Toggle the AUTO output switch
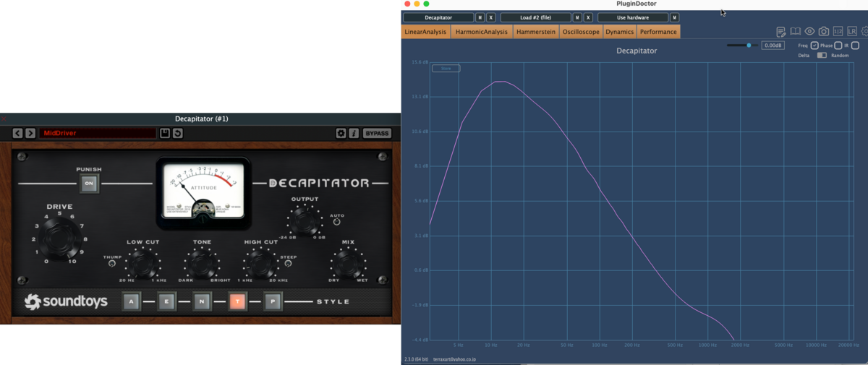Viewport: 868px width, 365px height. click(336, 222)
